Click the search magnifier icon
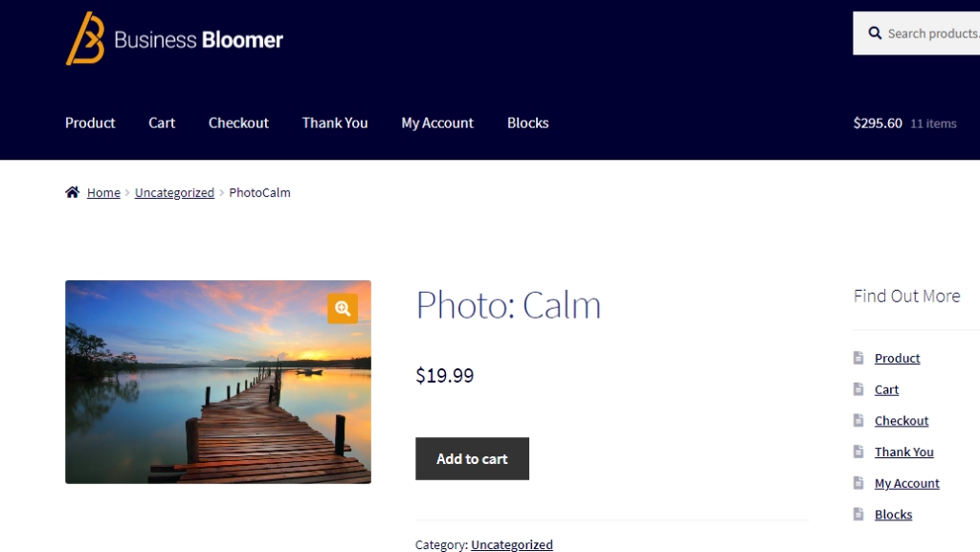This screenshot has width=980, height=552. (875, 33)
